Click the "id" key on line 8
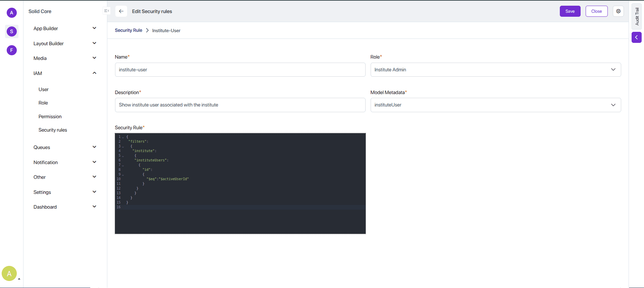The height and width of the screenshot is (288, 644). [x=147, y=170]
